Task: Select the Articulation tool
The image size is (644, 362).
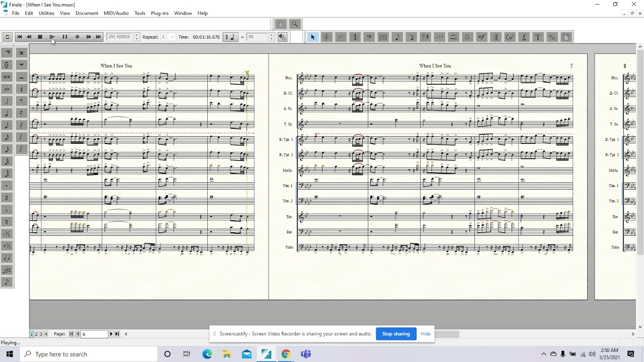Action: pos(467,37)
